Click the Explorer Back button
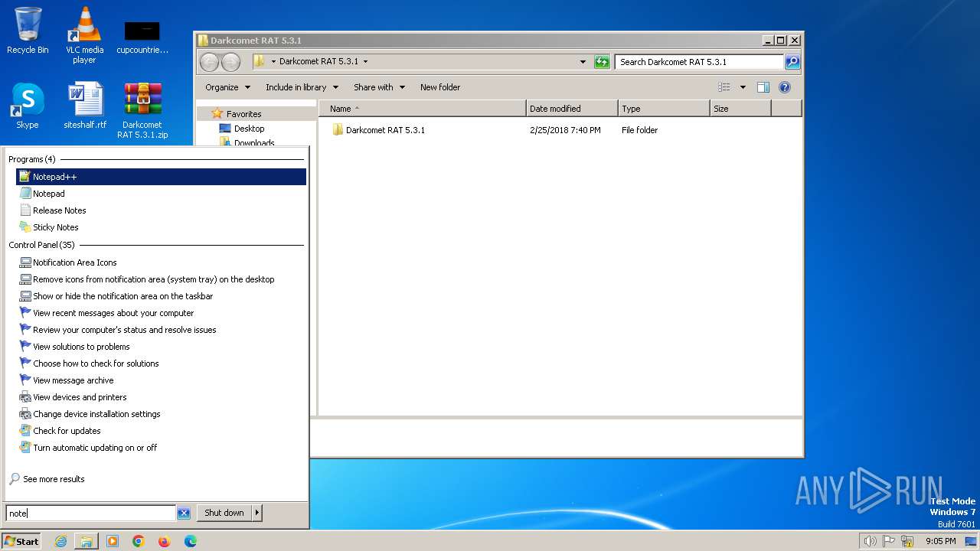 pos(209,62)
